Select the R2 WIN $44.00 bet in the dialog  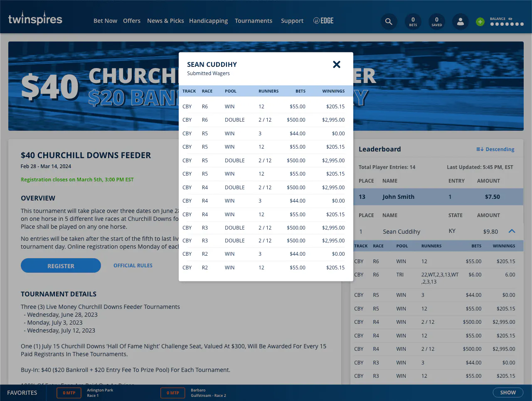point(298,254)
